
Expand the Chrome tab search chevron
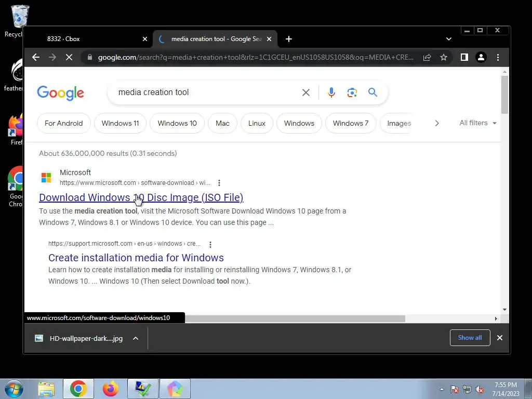tap(448, 39)
